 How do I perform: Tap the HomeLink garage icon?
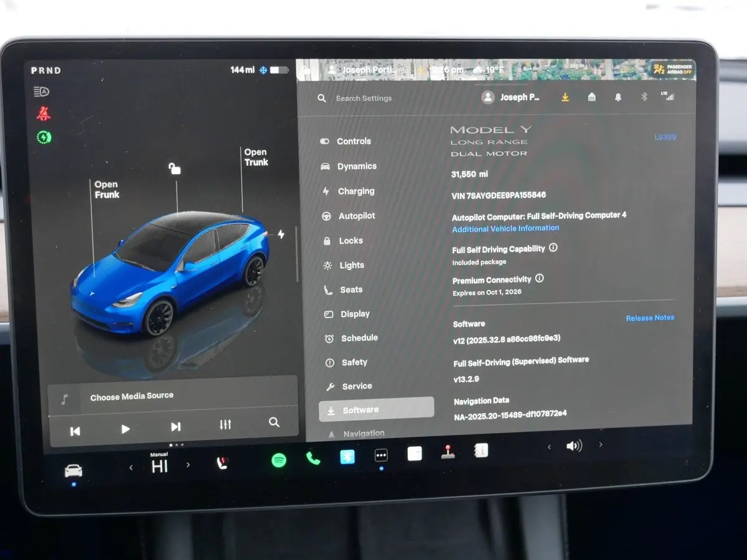click(x=591, y=97)
